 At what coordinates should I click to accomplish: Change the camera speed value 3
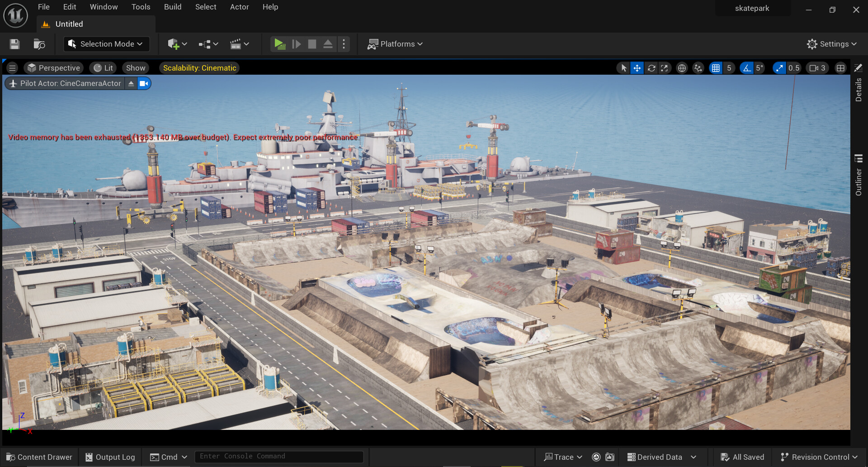coord(817,68)
